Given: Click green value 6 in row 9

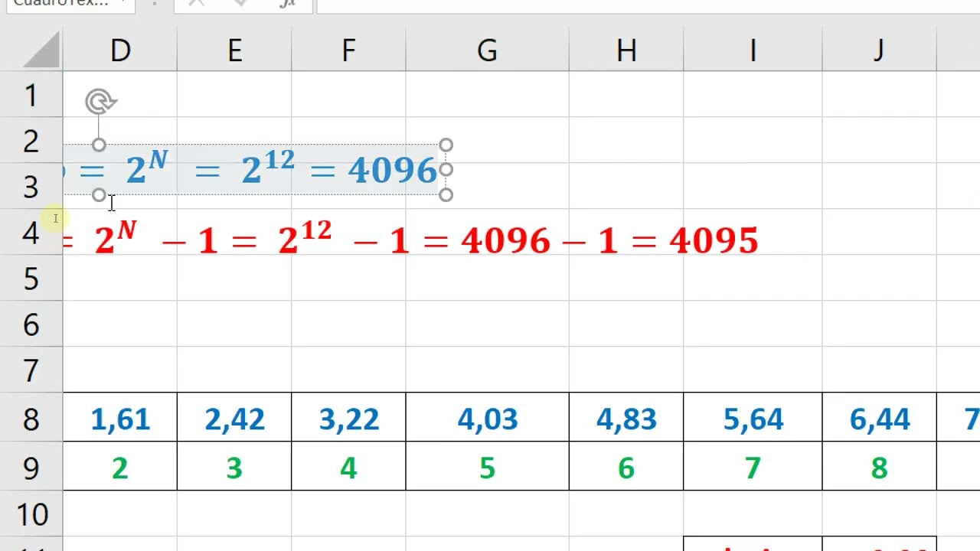Looking at the screenshot, I should point(626,468).
